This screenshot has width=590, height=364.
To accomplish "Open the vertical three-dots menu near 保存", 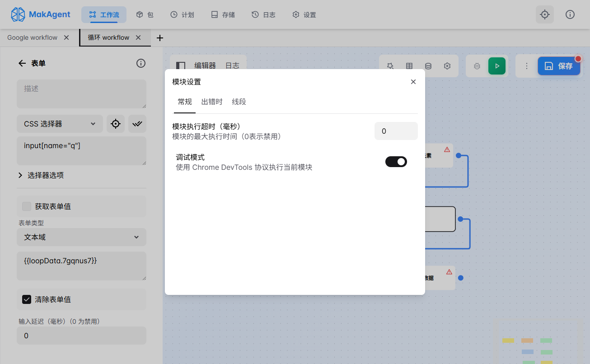I will pos(526,65).
